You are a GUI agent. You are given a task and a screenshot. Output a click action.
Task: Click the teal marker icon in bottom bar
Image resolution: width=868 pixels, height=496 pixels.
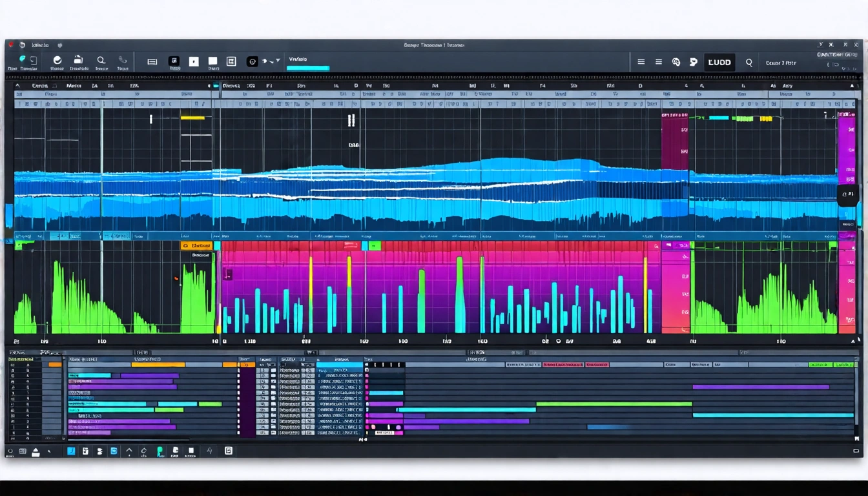160,451
